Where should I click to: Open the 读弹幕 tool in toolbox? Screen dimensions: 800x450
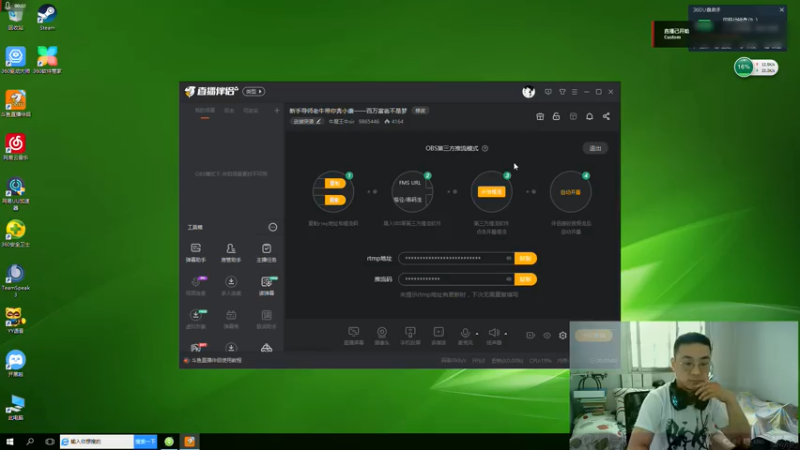coord(266,286)
